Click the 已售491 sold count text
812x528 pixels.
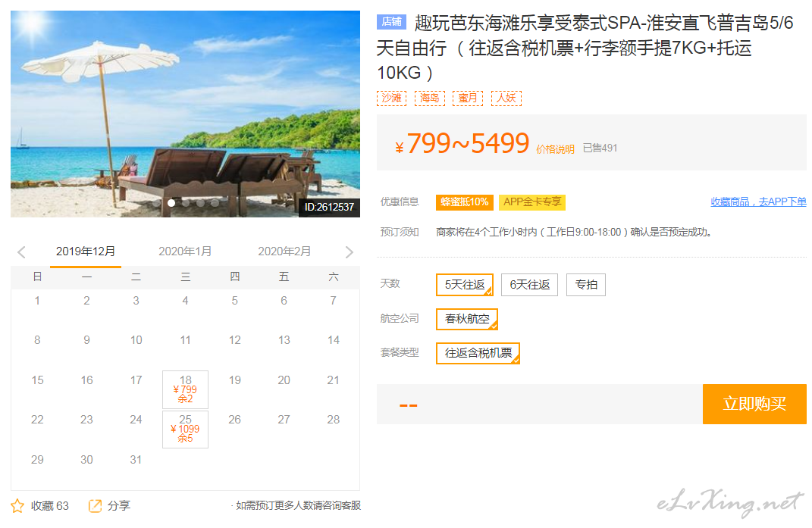(x=600, y=148)
